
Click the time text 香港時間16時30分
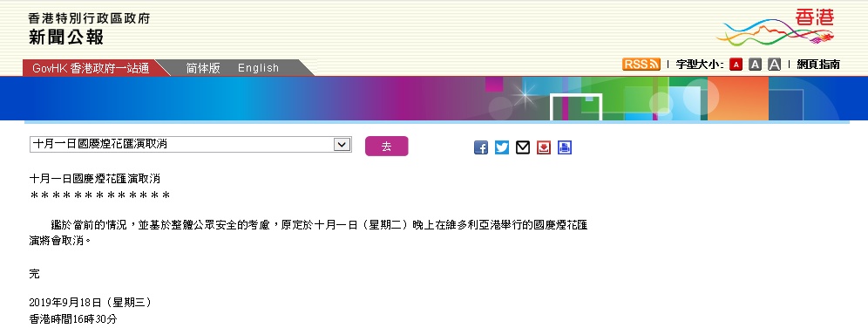[73, 319]
